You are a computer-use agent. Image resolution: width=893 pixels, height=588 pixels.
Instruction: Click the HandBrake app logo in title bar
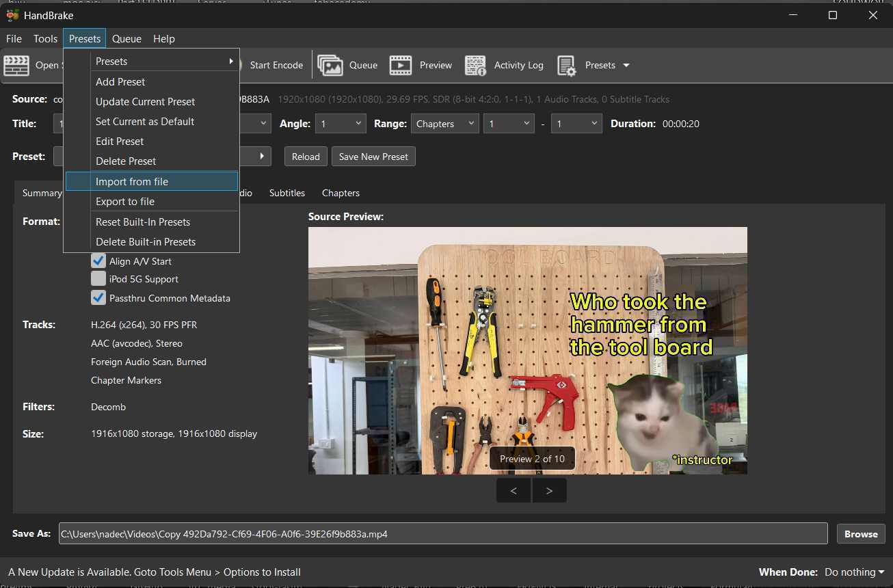12,15
